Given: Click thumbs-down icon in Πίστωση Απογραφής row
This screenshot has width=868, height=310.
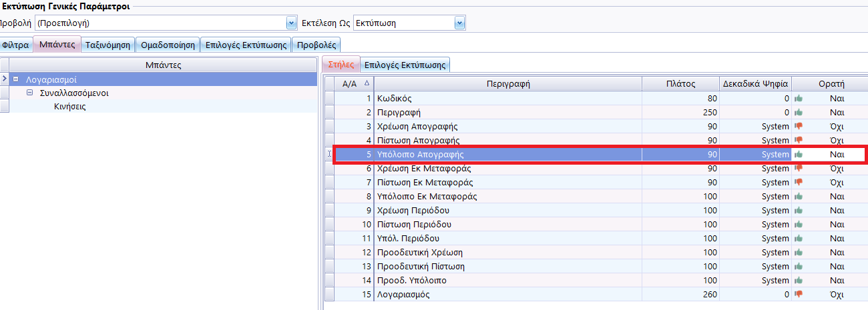Looking at the screenshot, I should click(799, 141).
